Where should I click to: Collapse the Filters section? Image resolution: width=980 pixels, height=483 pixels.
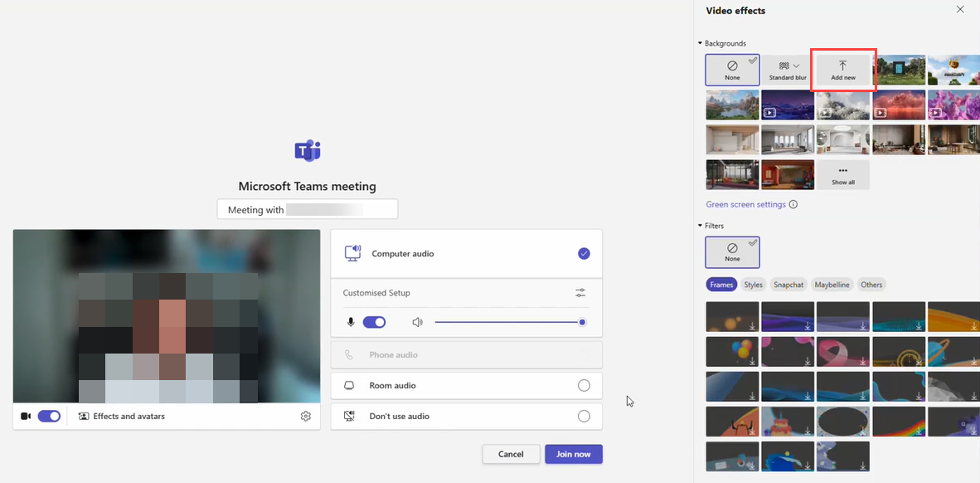click(x=700, y=225)
